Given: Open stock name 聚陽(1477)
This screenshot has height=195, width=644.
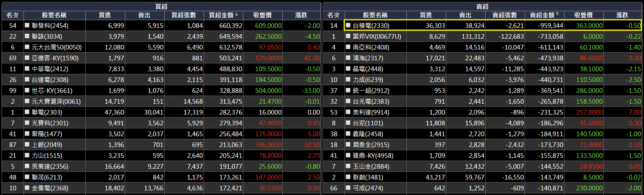Looking at the screenshot, I should click(x=47, y=134).
